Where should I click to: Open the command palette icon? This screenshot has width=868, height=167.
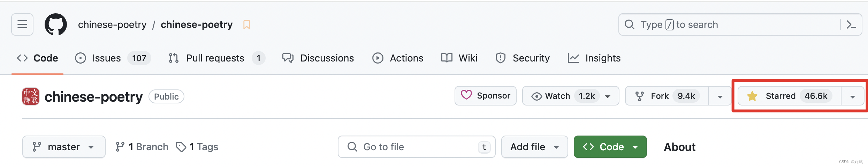[851, 25]
